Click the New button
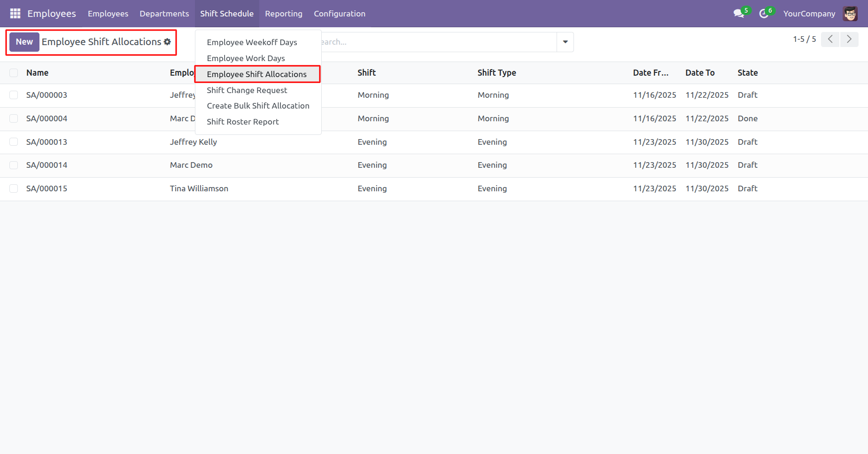Viewport: 868px width, 454px height. pyautogui.click(x=24, y=42)
